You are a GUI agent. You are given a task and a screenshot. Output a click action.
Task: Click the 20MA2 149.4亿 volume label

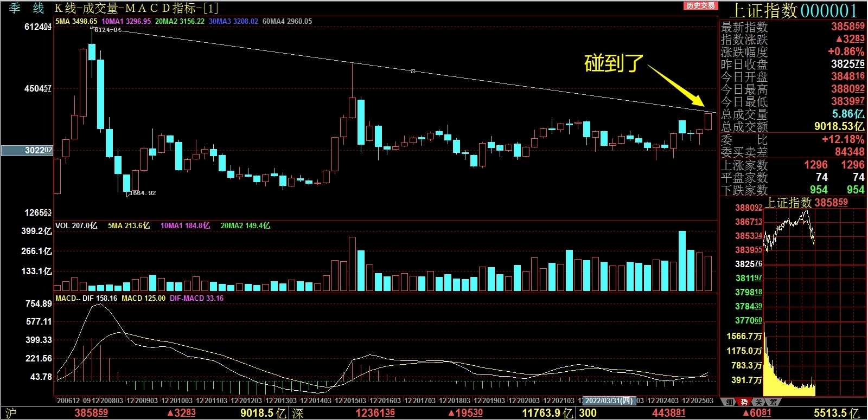tap(245, 225)
